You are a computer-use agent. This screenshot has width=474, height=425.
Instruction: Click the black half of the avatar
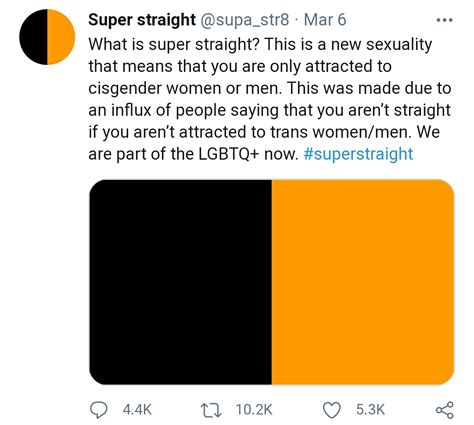[x=33, y=37]
